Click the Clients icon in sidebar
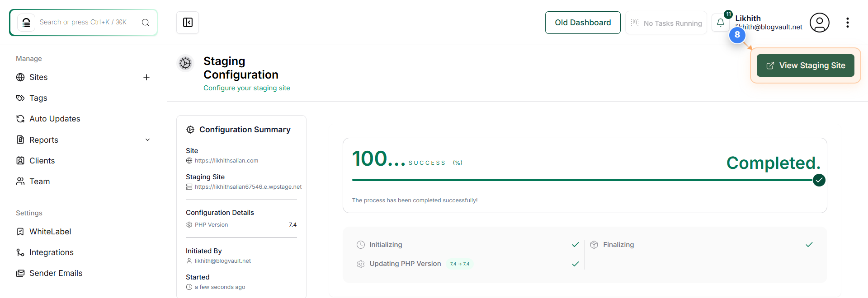 pyautogui.click(x=20, y=161)
